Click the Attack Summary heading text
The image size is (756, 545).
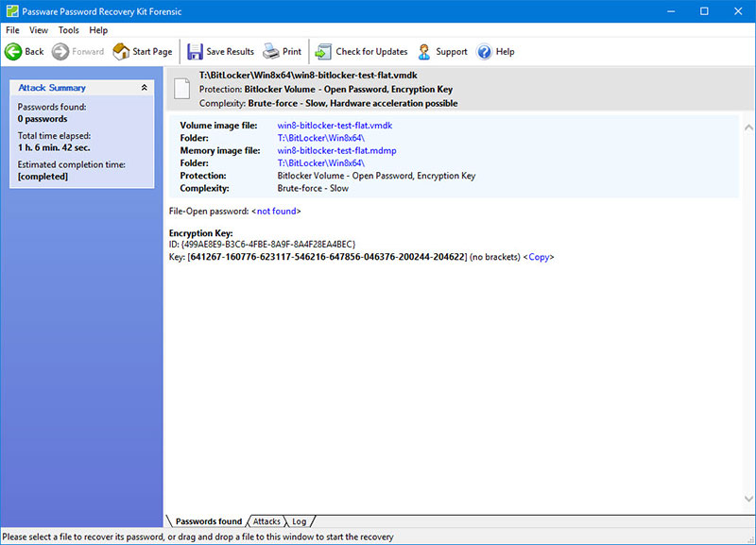point(52,88)
